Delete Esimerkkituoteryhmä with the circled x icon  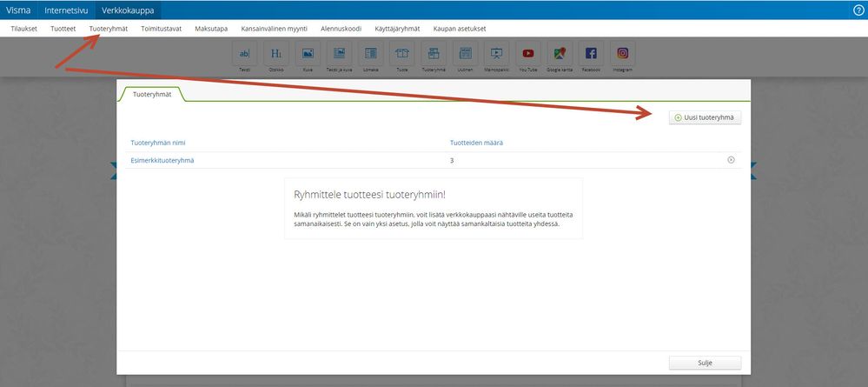(731, 160)
